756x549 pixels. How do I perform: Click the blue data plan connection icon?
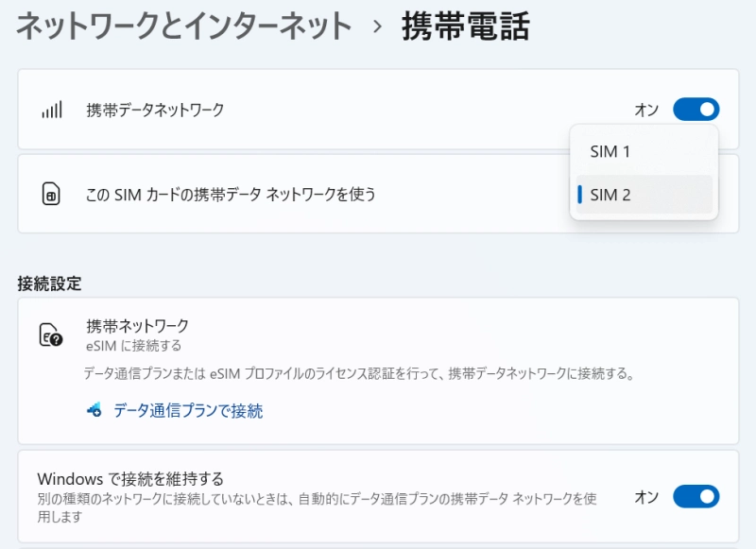92,410
